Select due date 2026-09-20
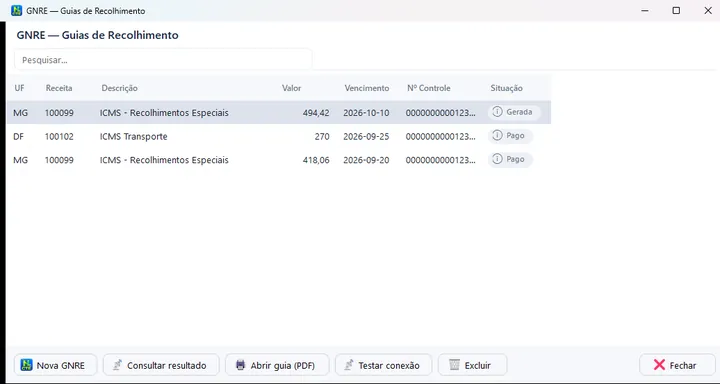The image size is (720, 384). (x=366, y=160)
